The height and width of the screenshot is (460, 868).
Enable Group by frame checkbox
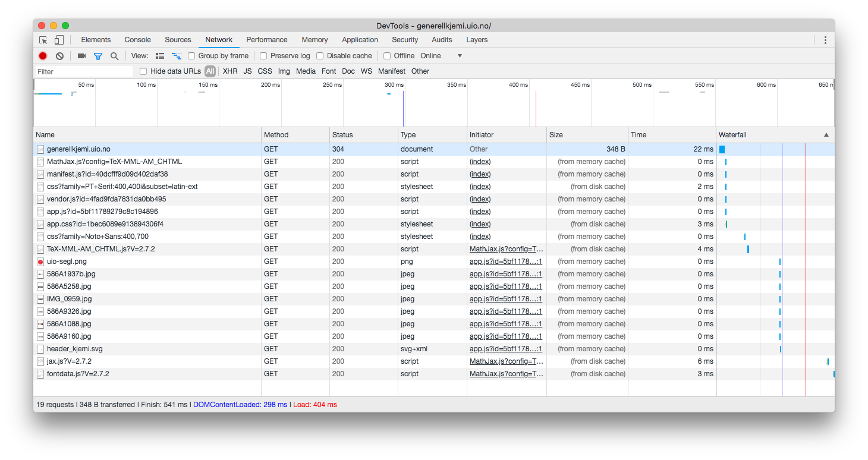[x=191, y=56]
